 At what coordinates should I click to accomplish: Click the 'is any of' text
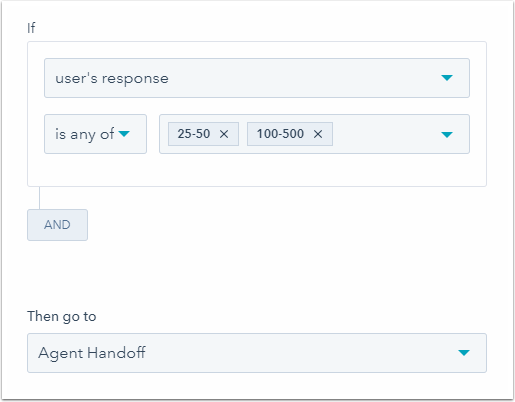(x=85, y=134)
